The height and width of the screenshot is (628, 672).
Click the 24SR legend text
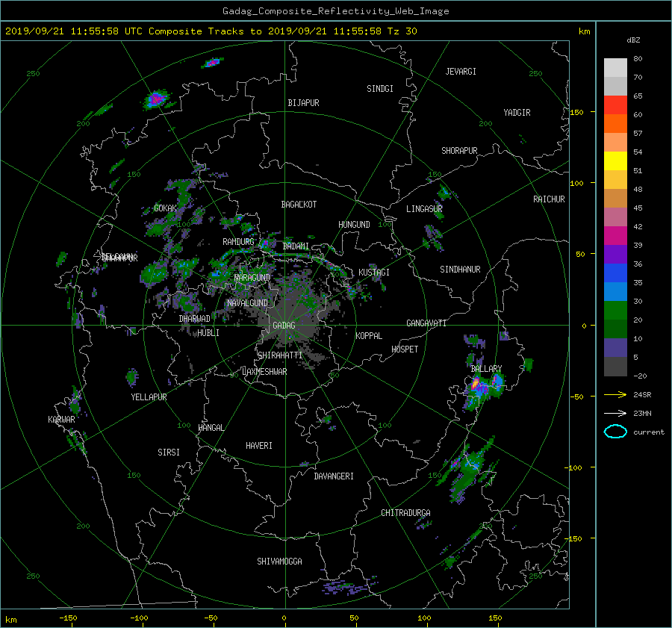click(642, 394)
